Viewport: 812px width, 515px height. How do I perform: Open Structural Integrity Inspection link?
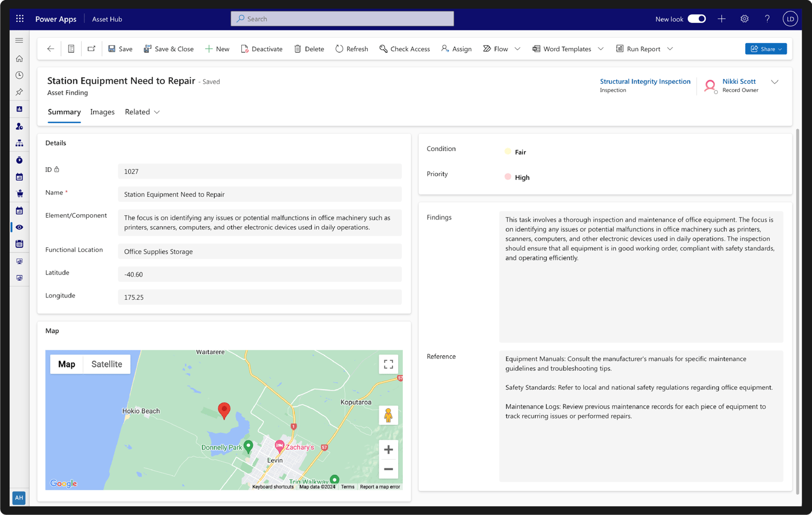pos(645,82)
